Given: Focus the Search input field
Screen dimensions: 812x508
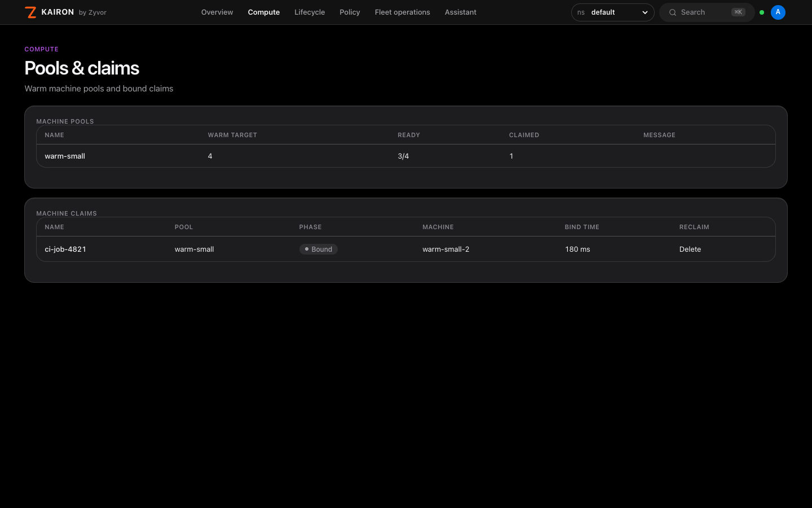Looking at the screenshot, I should coord(707,12).
